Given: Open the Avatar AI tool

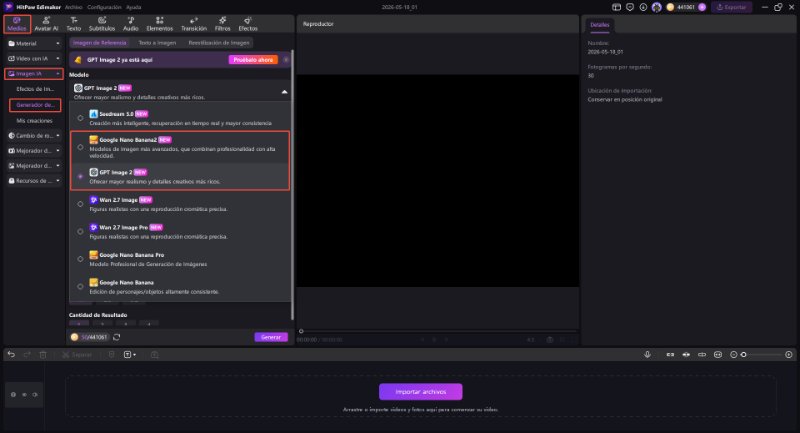Looking at the screenshot, I should tap(46, 23).
